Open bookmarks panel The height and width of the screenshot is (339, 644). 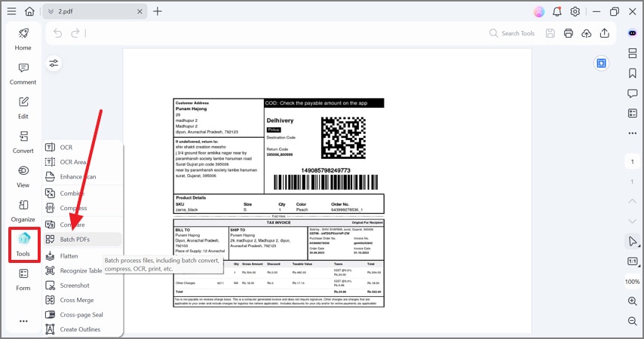(x=633, y=73)
